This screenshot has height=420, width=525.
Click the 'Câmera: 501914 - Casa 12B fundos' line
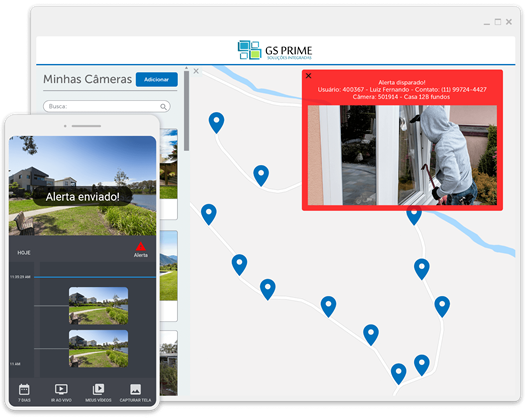[x=401, y=97]
